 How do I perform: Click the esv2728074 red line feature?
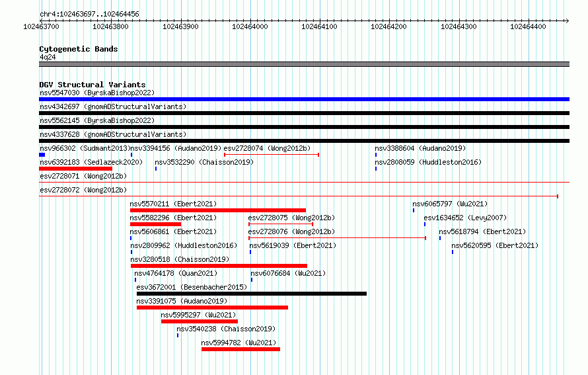pos(272,155)
